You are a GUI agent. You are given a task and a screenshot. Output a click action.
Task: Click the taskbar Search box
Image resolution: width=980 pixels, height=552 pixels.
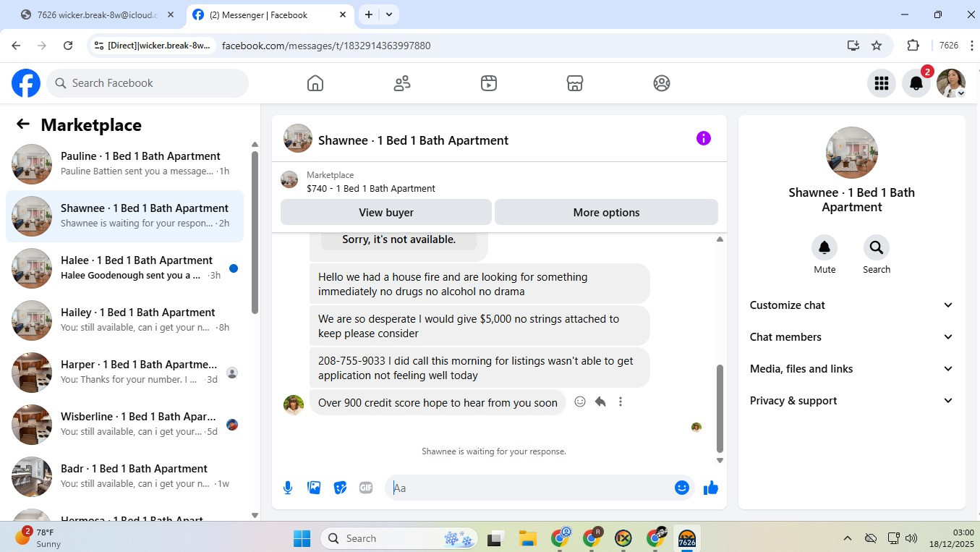click(399, 538)
